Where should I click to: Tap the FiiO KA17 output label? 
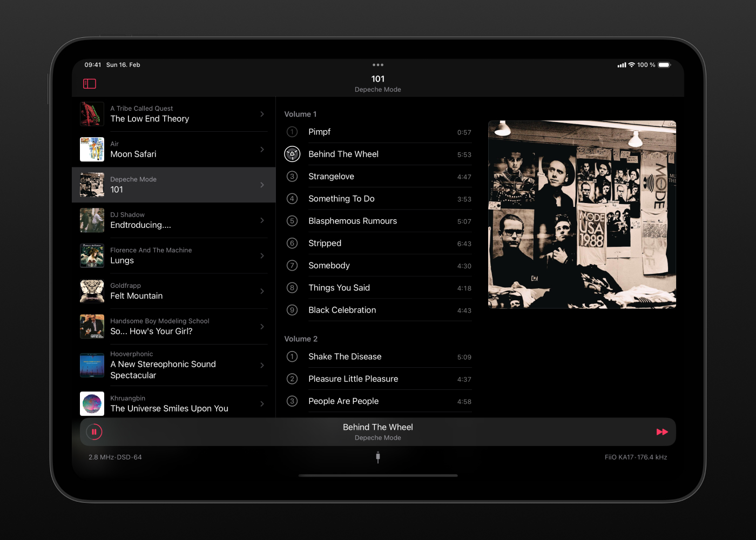636,457
